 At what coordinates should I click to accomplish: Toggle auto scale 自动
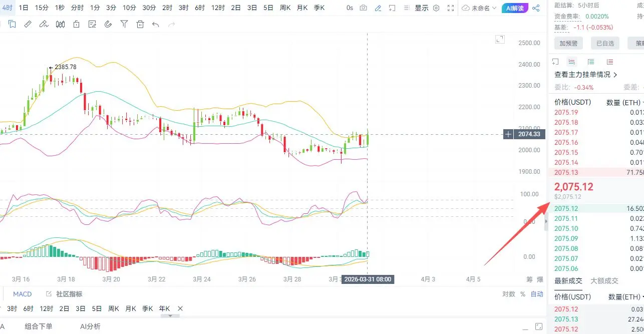pos(537,294)
